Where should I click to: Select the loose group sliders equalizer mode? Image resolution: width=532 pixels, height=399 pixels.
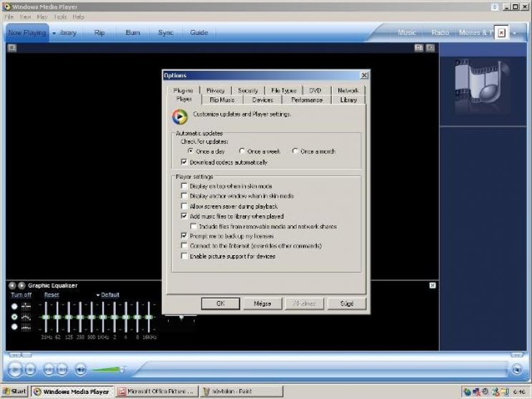pyautogui.click(x=14, y=317)
